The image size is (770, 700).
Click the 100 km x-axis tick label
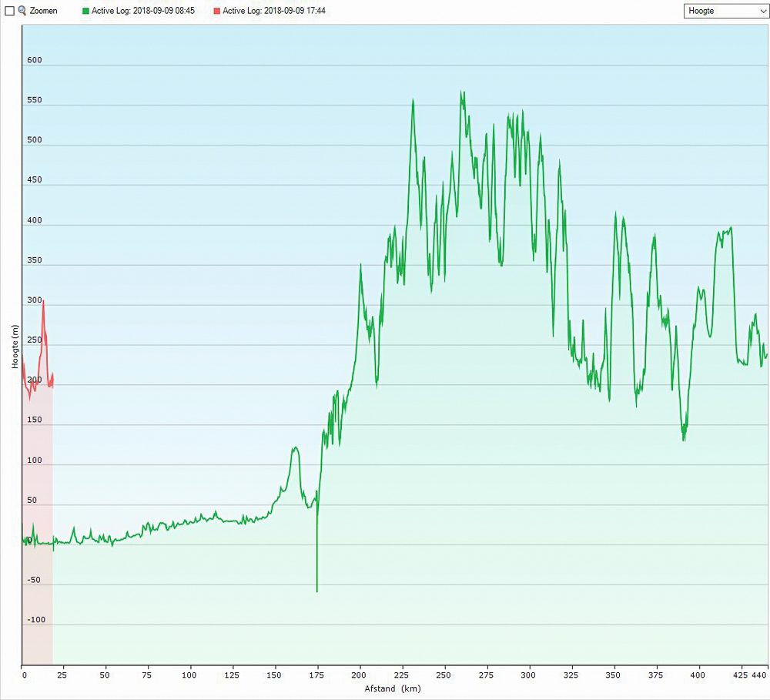pyautogui.click(x=189, y=675)
